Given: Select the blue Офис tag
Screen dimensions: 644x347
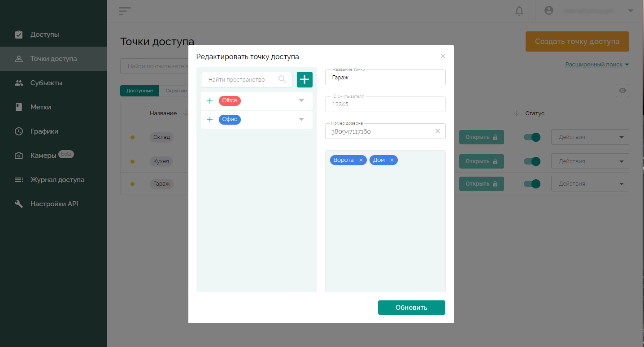Looking at the screenshot, I should pos(230,120).
